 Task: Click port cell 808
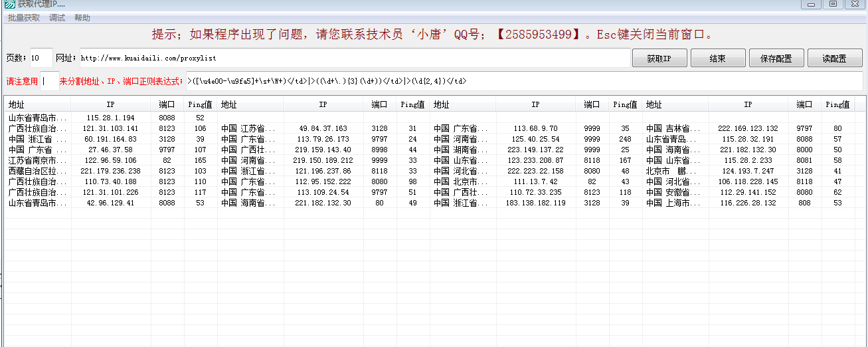click(x=804, y=203)
